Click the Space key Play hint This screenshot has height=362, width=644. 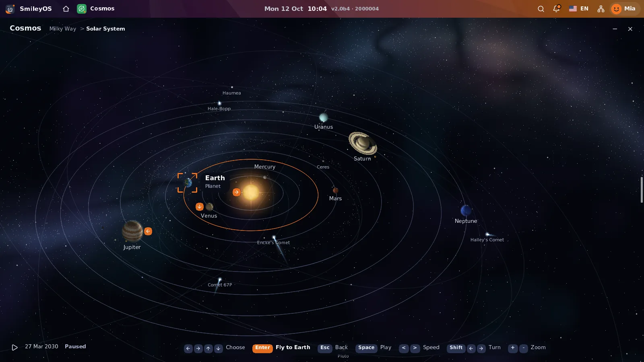point(366,348)
